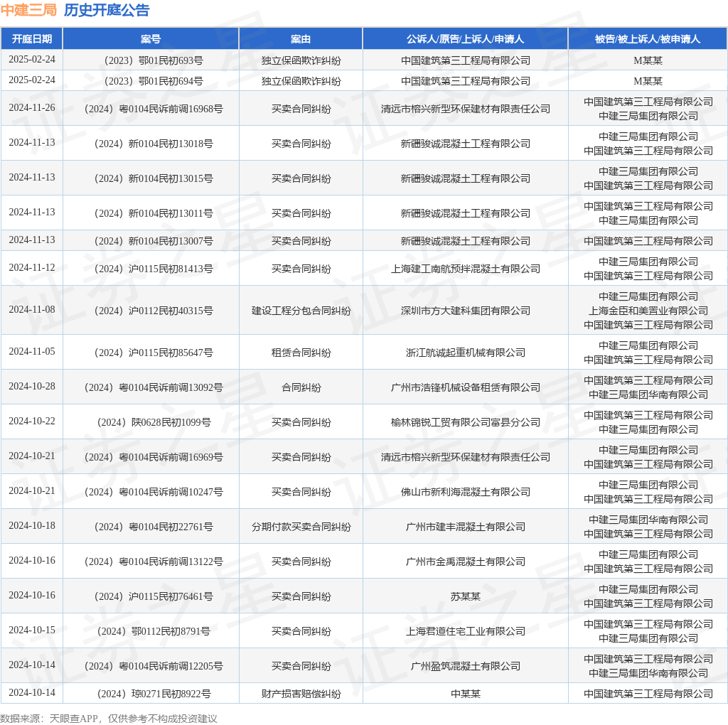728x725 pixels.
Task: Click plaintiff 广州市建丰混凝土有限公司
Action: [x=465, y=527]
